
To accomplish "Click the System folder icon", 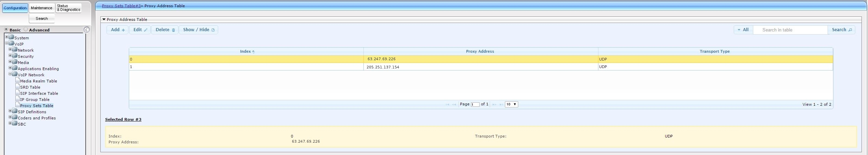I will (x=11, y=37).
